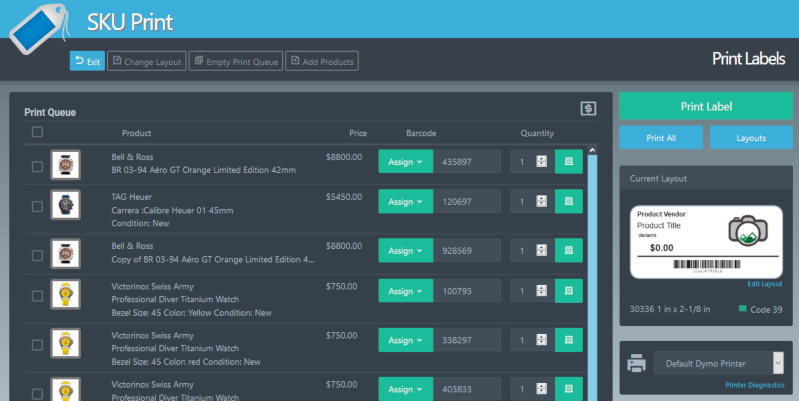Screen dimensions: 799x401
Task: Open Change Layout from the toolbar
Action: [x=147, y=61]
